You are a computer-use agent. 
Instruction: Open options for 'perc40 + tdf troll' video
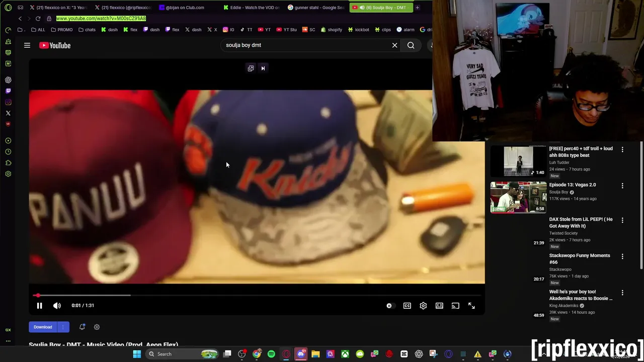pos(622,149)
